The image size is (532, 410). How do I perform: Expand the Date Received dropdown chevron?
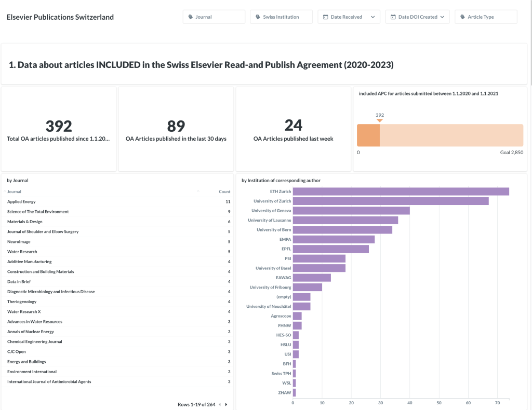[373, 17]
